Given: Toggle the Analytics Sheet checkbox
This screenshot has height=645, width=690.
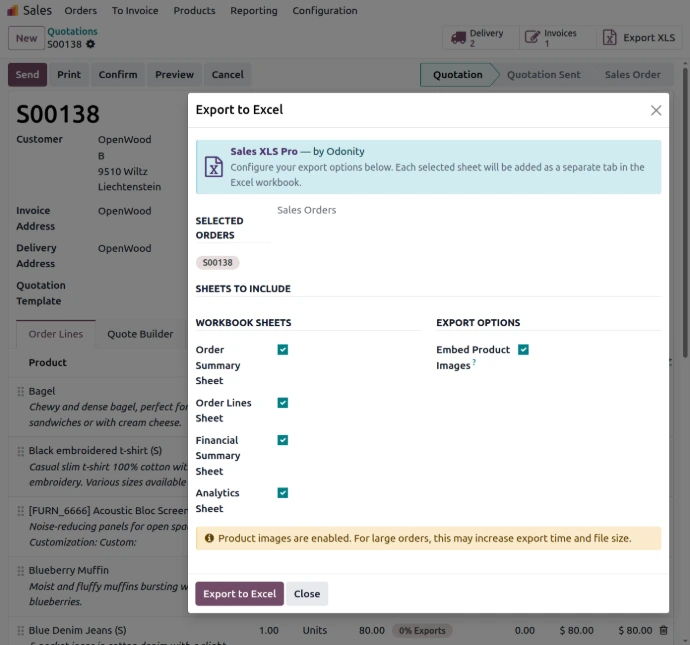Looking at the screenshot, I should point(283,493).
